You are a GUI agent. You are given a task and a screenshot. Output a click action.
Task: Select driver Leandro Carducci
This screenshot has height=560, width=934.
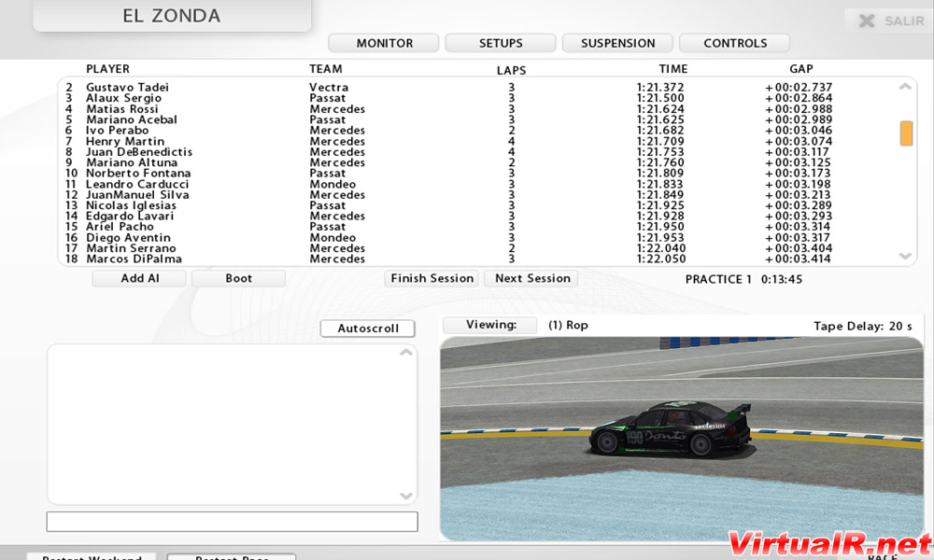point(137,185)
